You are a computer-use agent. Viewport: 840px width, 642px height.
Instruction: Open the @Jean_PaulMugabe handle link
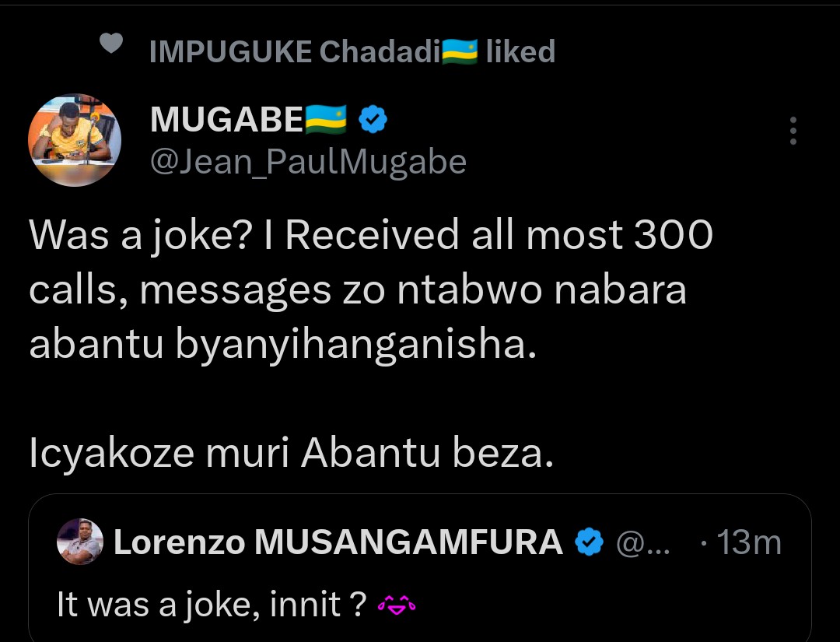click(x=308, y=161)
